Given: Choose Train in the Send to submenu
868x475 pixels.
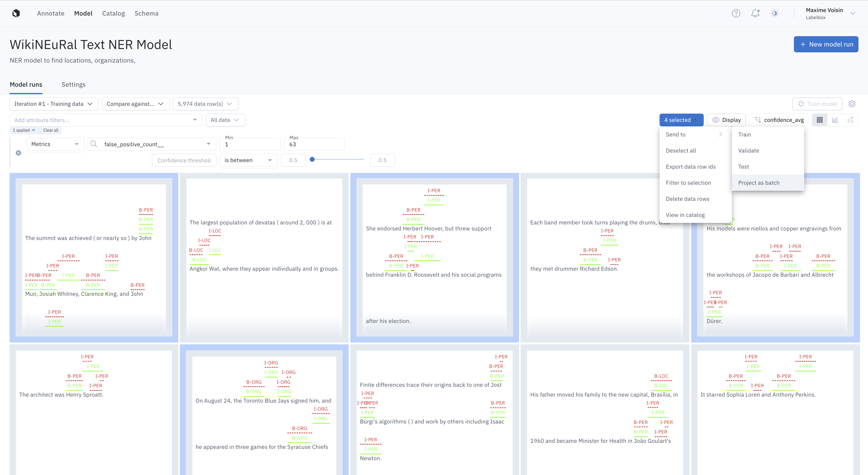Looking at the screenshot, I should (768, 134).
